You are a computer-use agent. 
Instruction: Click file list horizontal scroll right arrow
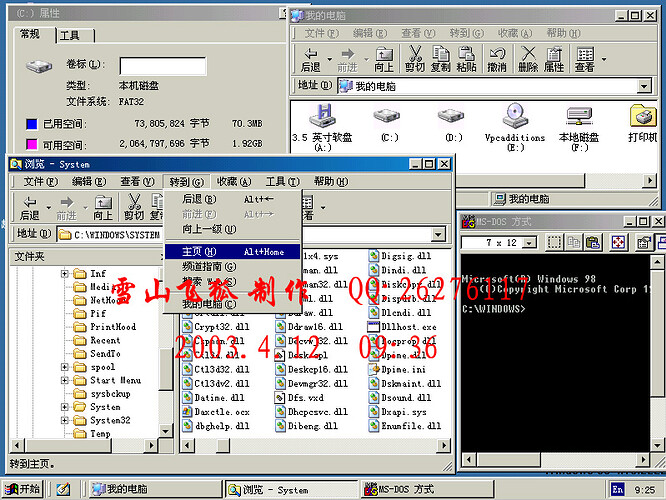[x=444, y=445]
